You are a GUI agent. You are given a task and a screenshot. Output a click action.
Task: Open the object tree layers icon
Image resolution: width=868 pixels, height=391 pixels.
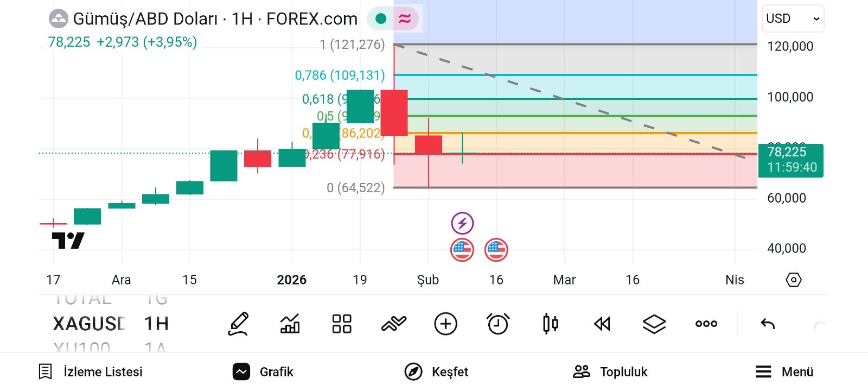(x=654, y=324)
